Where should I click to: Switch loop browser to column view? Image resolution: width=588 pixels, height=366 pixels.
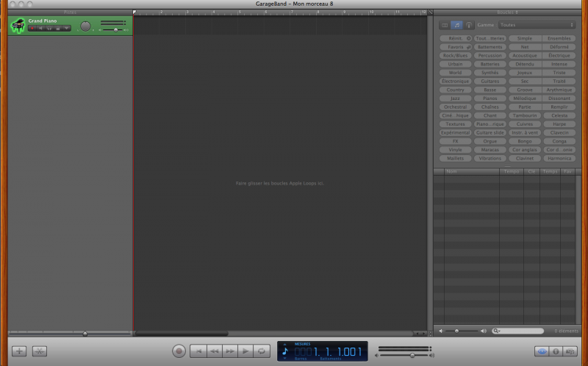pos(445,25)
